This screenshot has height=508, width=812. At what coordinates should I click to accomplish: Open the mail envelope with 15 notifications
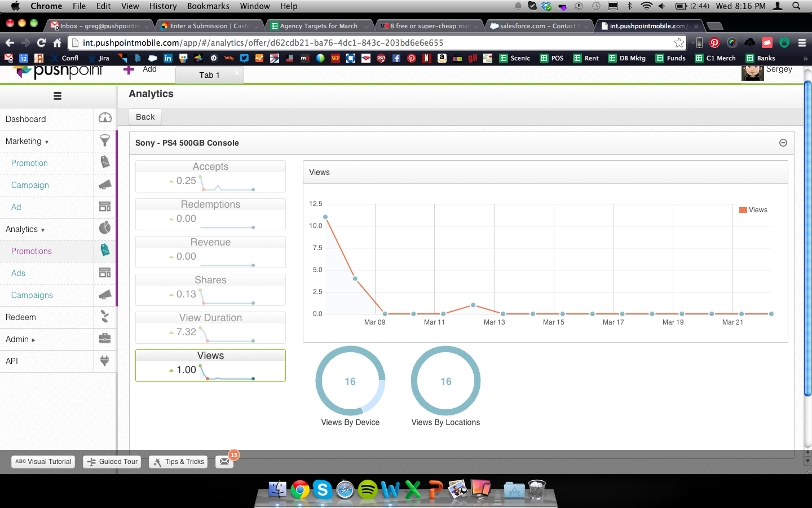tap(224, 462)
